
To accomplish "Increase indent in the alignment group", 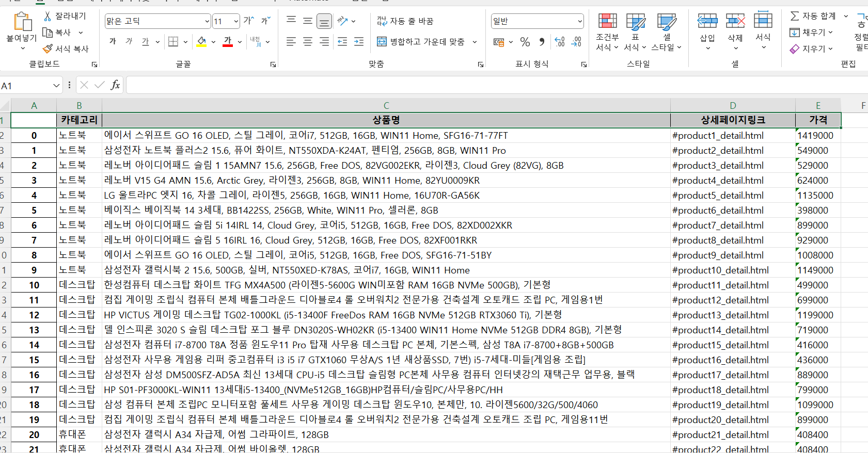I will 359,42.
